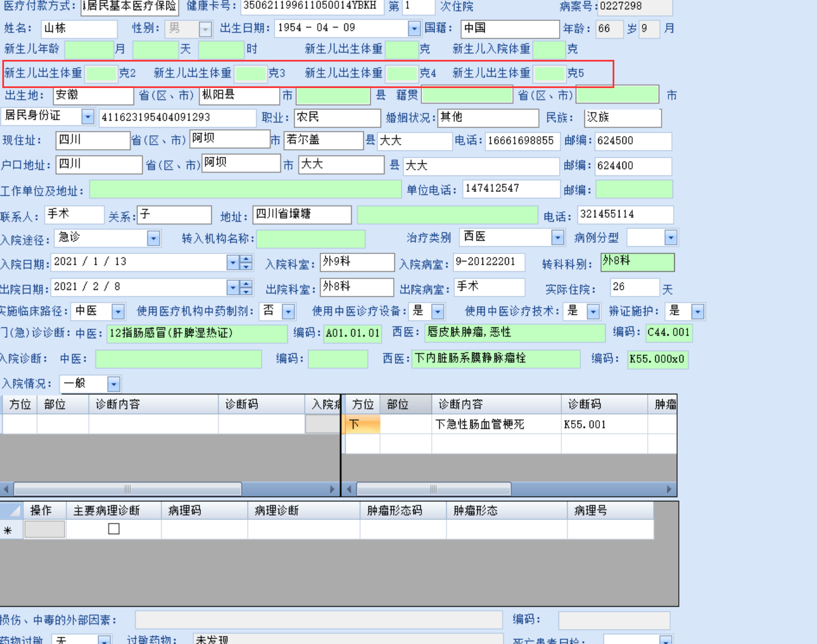
Task: Click the 邮编 field showing 624400
Action: [633, 166]
